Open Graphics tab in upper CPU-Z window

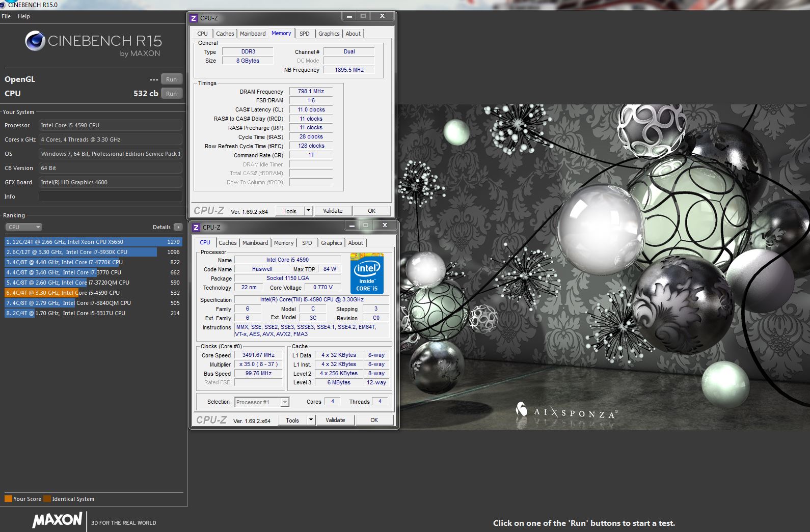[329, 34]
